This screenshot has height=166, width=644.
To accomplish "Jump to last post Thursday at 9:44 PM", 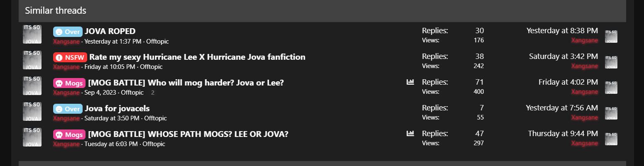I will 563,134.
